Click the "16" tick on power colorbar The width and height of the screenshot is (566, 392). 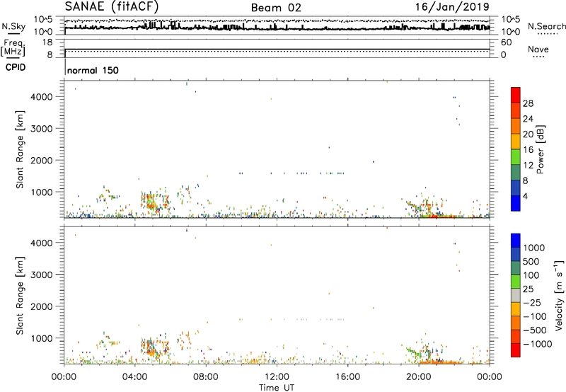coord(528,150)
